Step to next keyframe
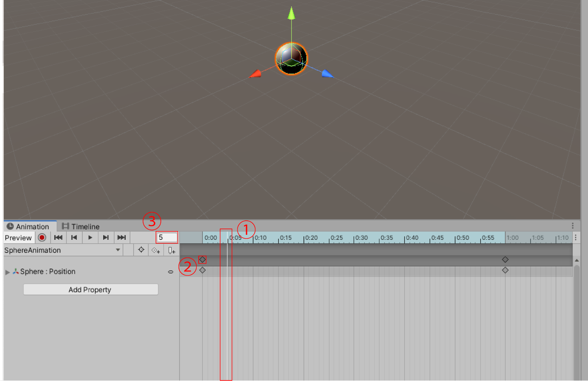 click(106, 237)
